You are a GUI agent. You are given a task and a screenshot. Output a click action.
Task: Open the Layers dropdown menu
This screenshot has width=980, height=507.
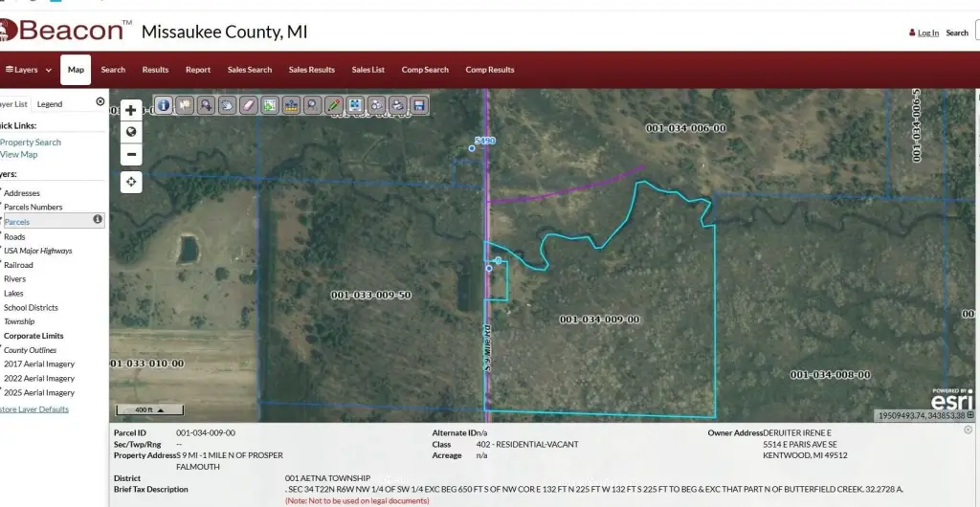[28, 70]
